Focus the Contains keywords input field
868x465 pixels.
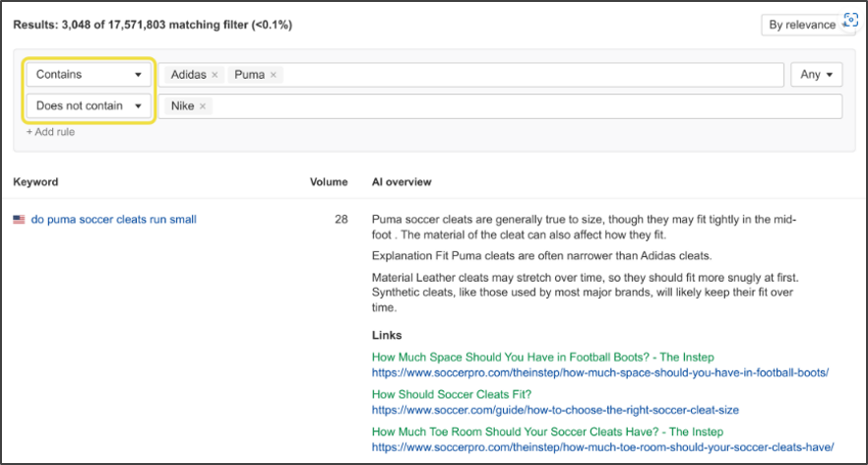tap(471, 75)
